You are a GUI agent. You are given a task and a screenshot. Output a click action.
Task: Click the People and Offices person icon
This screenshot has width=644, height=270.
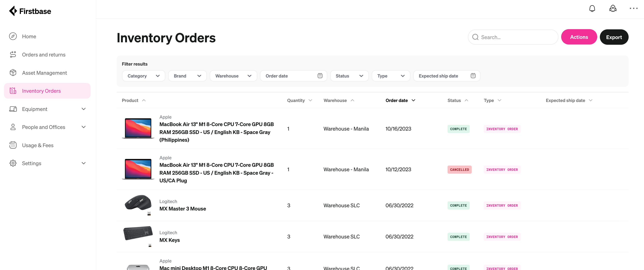(x=13, y=127)
